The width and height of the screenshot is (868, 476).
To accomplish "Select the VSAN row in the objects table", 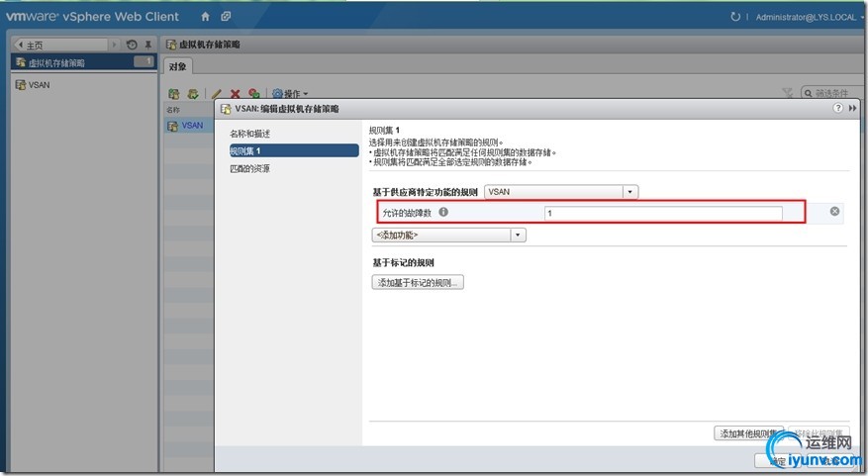I will pyautogui.click(x=189, y=126).
